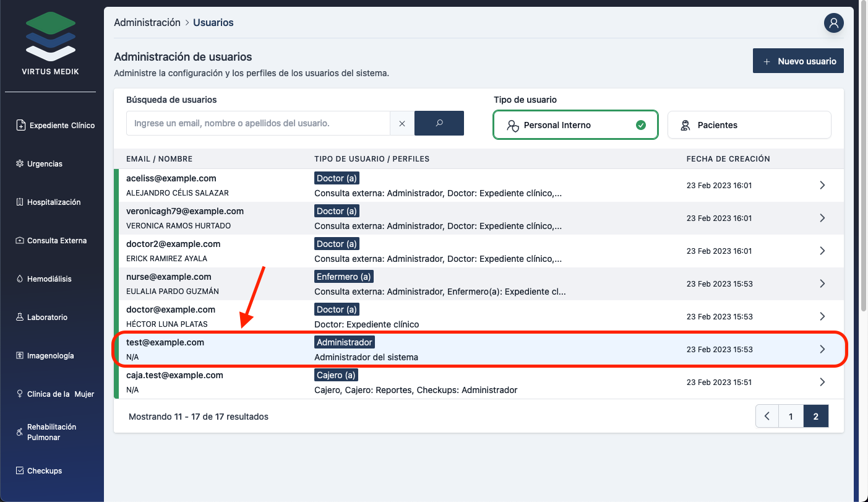
Task: Expand the aceliss@example.com row chevron
Action: tap(822, 185)
